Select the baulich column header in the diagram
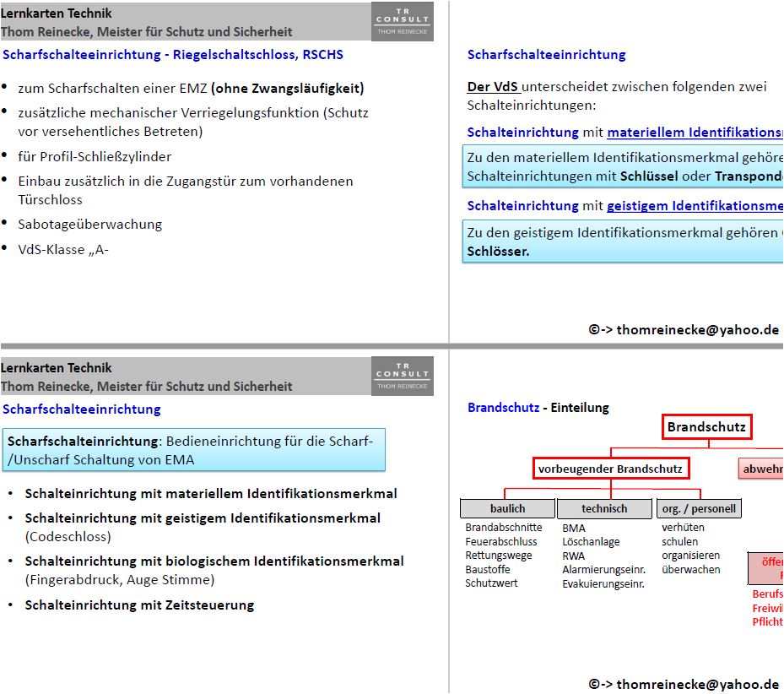The height and width of the screenshot is (694, 784). coord(506,507)
